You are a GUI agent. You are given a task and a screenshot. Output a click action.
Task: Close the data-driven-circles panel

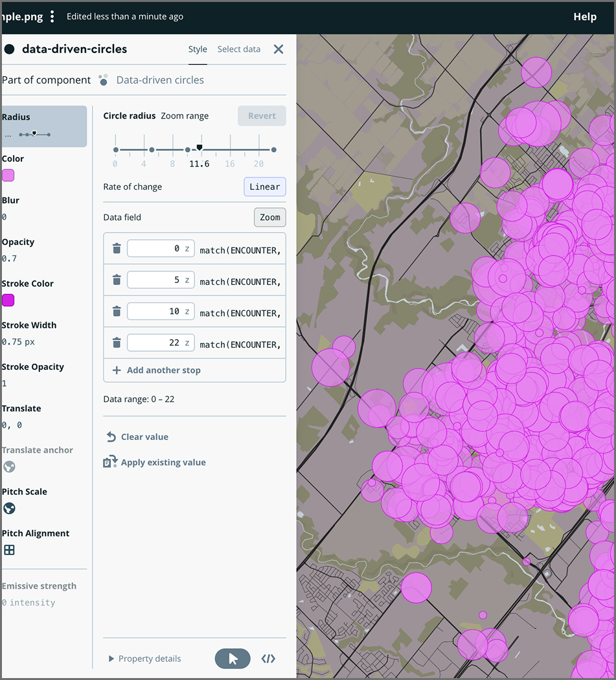pyautogui.click(x=279, y=49)
